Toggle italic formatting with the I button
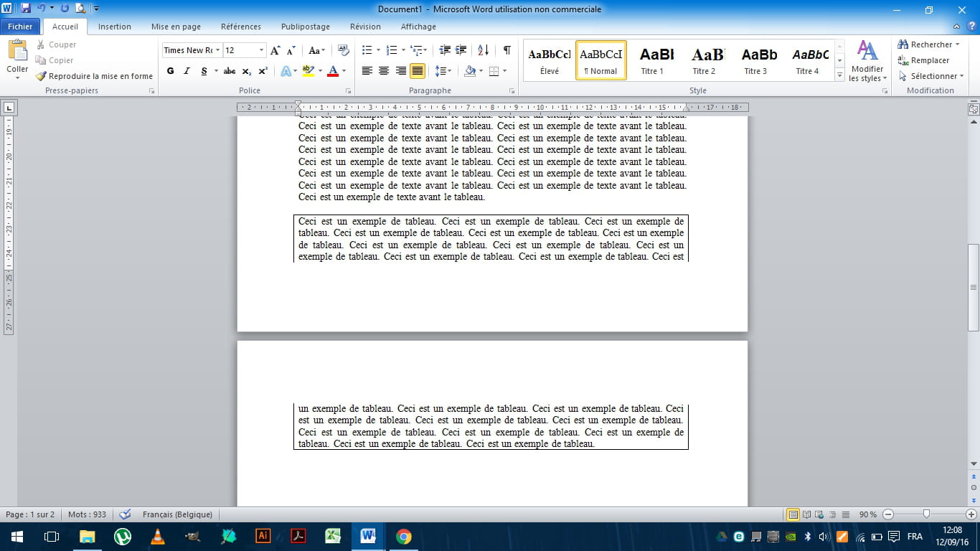 pos(187,71)
